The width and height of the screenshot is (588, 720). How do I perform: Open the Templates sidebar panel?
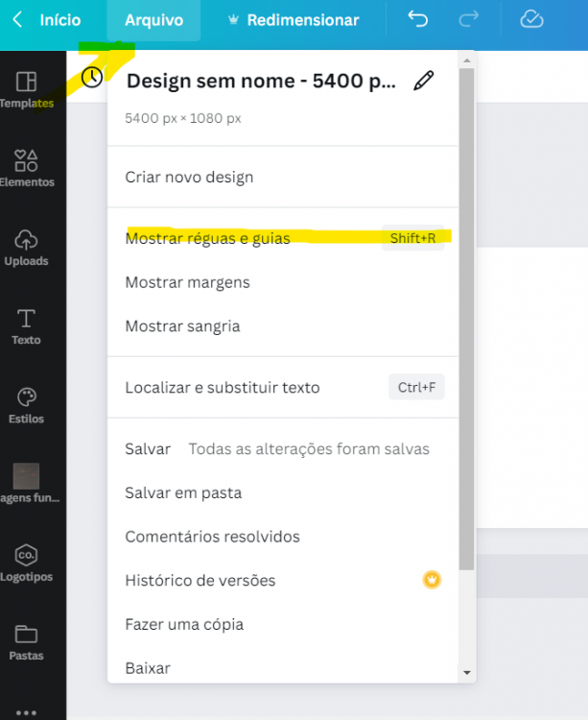[27, 88]
